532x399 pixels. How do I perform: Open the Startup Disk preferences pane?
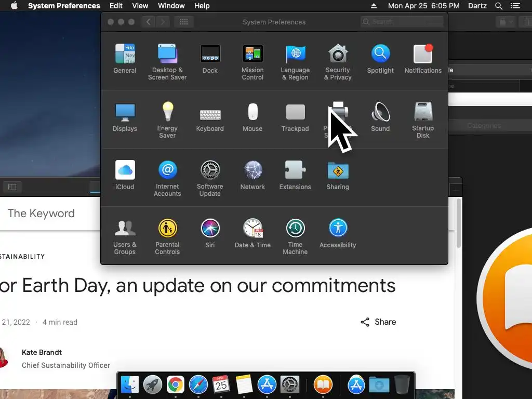[423, 120]
